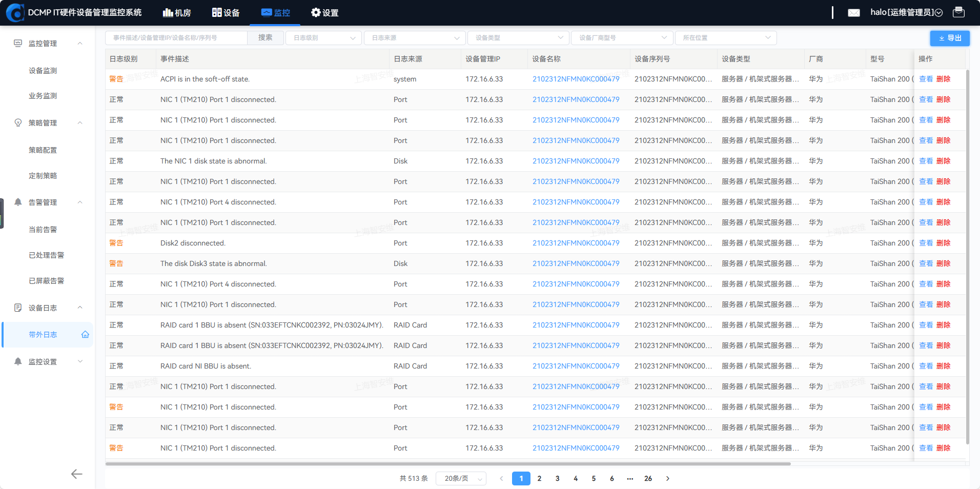The image size is (980, 489).
Task: Switch to the 监控 tab
Action: (x=276, y=13)
